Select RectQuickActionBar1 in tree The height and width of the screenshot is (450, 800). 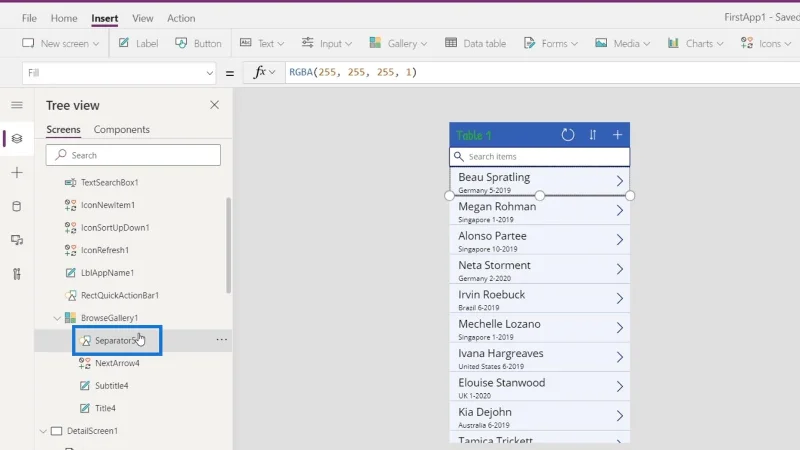(x=120, y=295)
